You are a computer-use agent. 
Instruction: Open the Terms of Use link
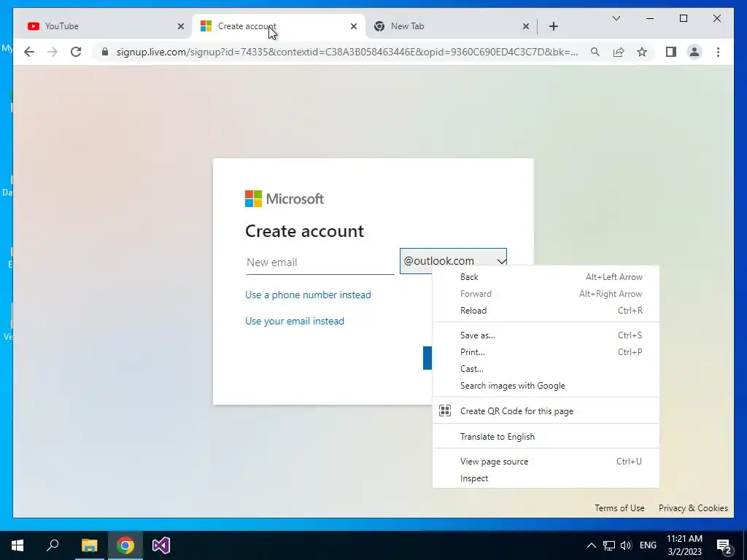619,508
